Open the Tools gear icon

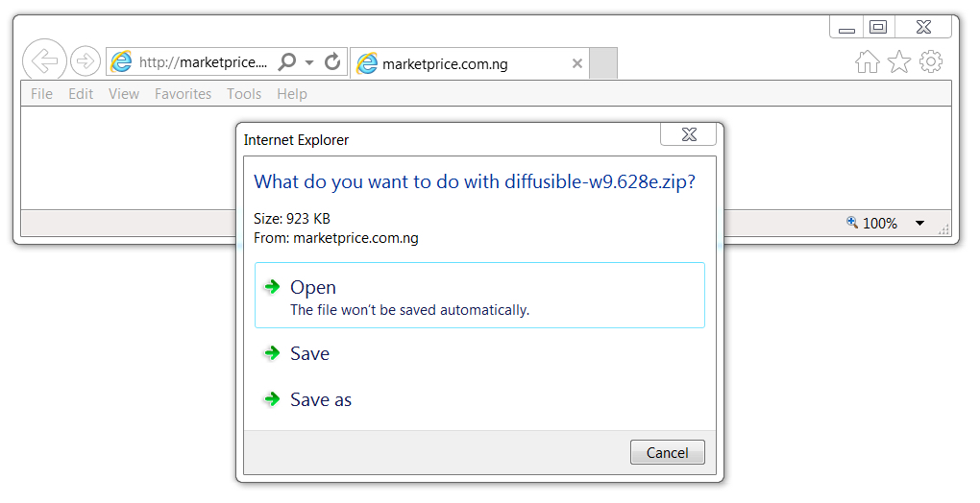point(931,61)
